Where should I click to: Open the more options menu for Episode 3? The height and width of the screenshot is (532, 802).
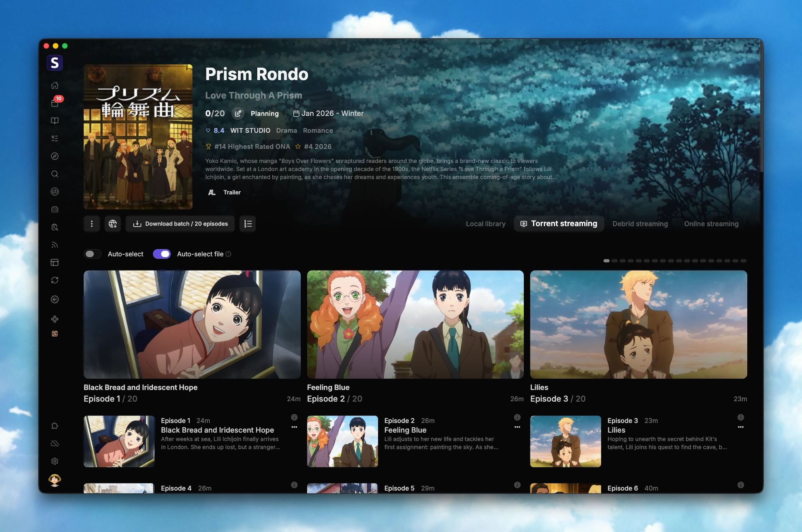[741, 427]
